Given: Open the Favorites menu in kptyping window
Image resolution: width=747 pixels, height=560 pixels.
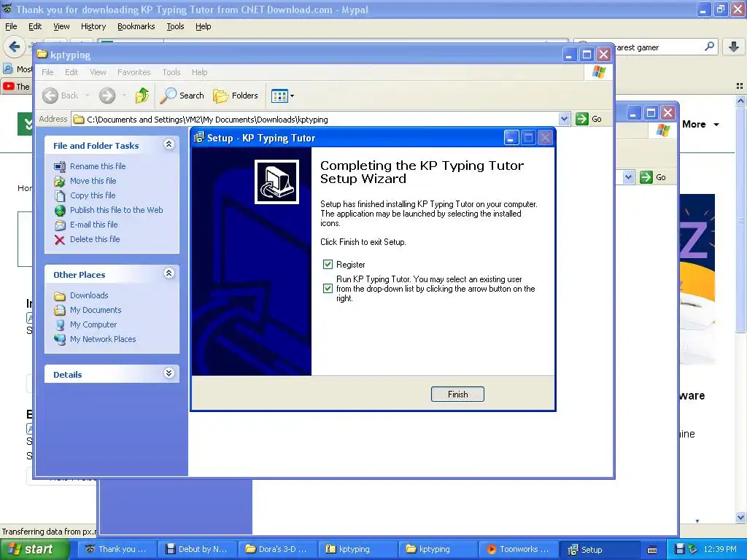Looking at the screenshot, I should [134, 72].
